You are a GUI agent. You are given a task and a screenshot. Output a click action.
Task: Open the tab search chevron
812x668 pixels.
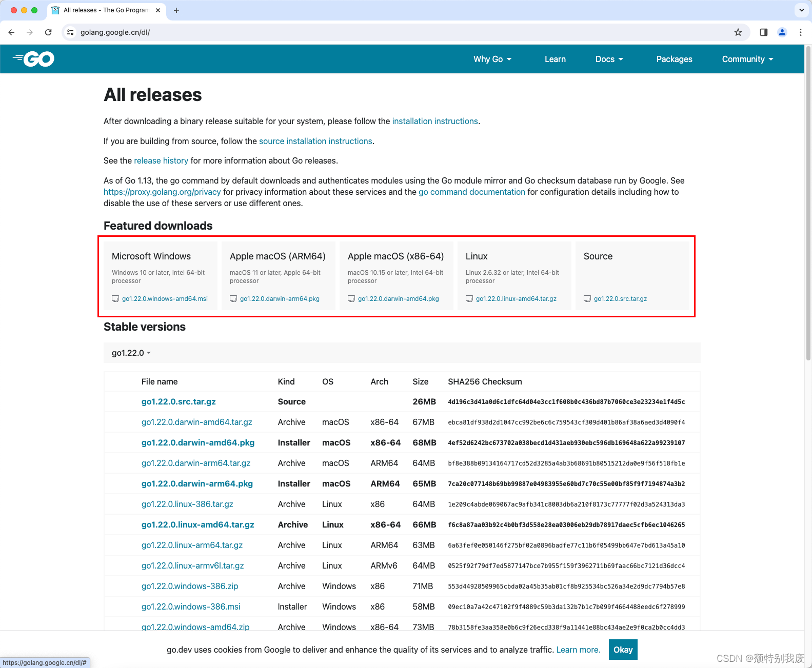coord(801,10)
